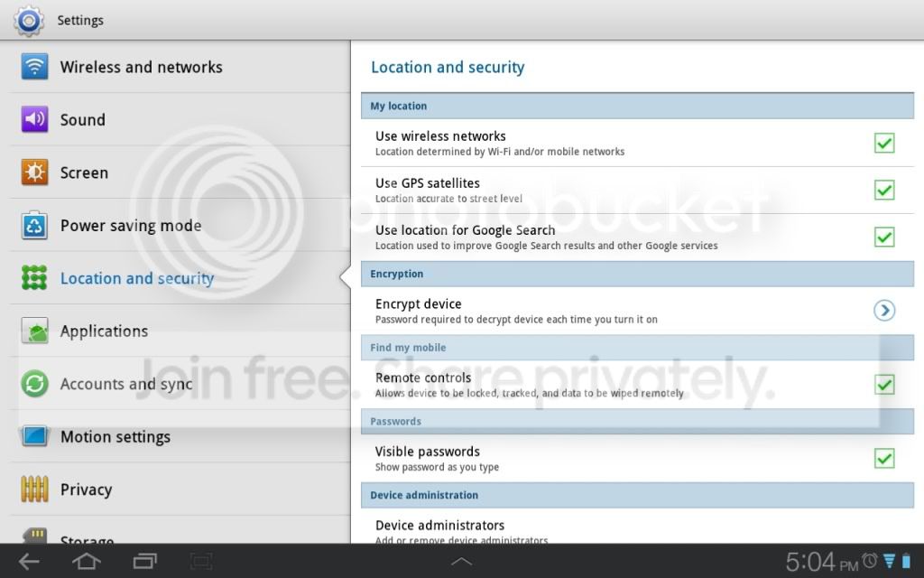Screen dimensions: 924x578
Task: Select the Applications Android icon
Action: click(33, 331)
